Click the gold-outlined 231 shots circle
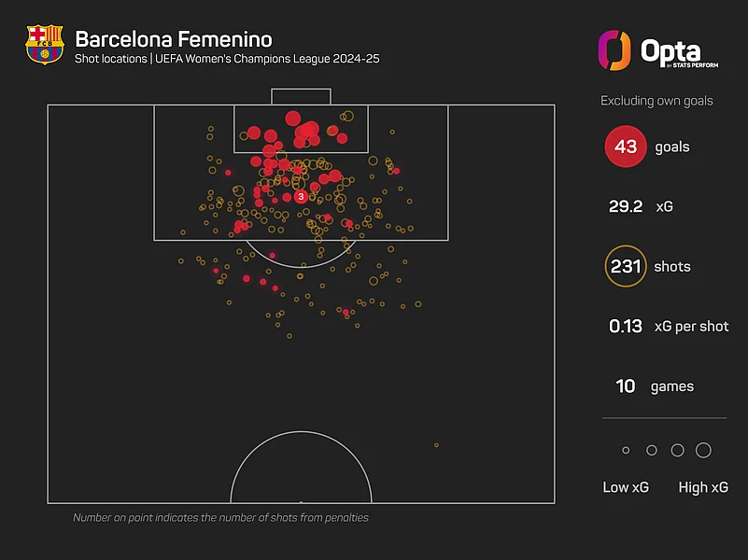The image size is (748, 560). tap(626, 267)
